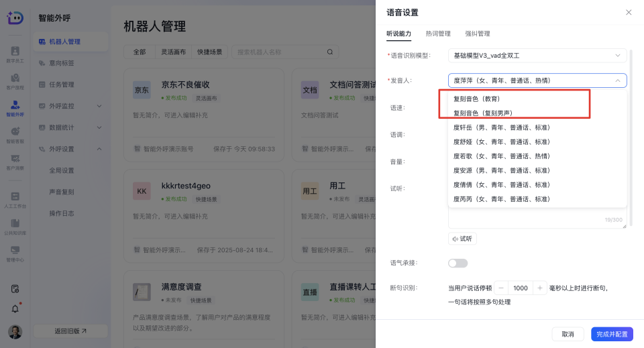Switch to the 强纠管理 tab
This screenshot has width=644, height=348.
[x=477, y=34]
